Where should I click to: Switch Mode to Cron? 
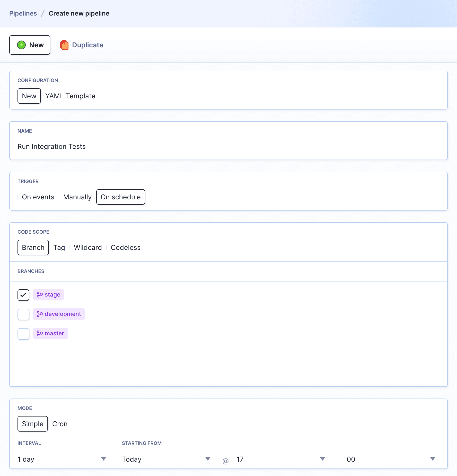point(60,424)
